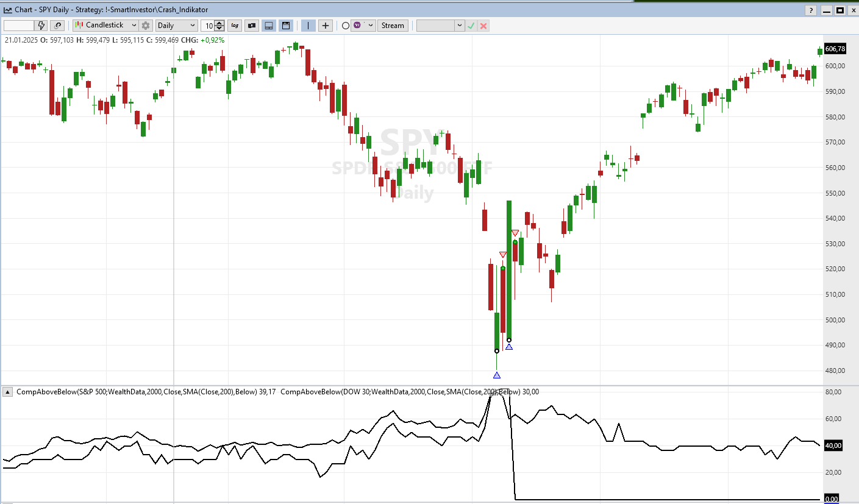This screenshot has height=504, width=859.
Task: Click the blue buy triangle near the 490 level
Action: [509, 347]
